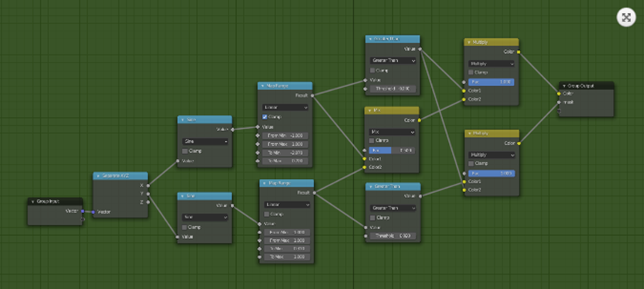644x289 pixels.
Task: Click Value output of Sine node fed by Y
Action: [232, 206]
